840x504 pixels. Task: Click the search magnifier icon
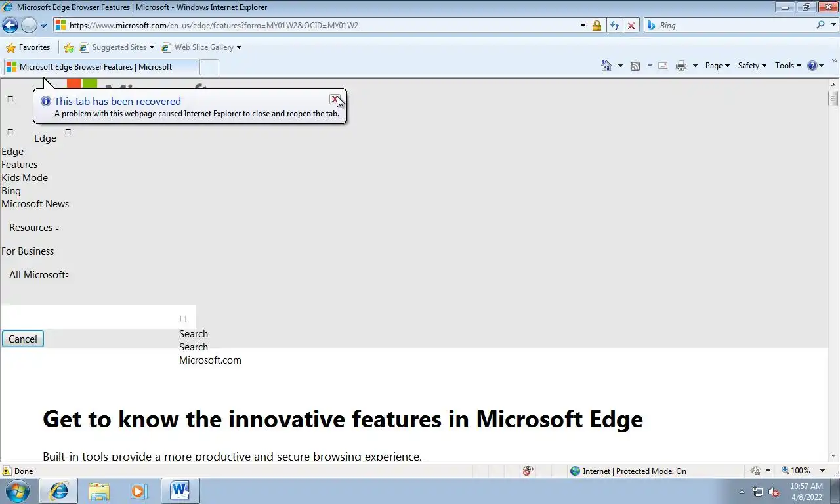(820, 25)
